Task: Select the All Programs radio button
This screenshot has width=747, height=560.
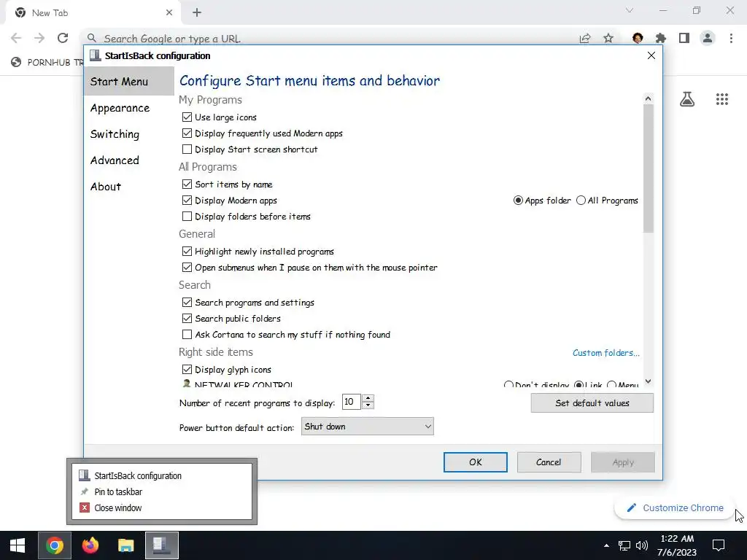Action: pyautogui.click(x=581, y=201)
